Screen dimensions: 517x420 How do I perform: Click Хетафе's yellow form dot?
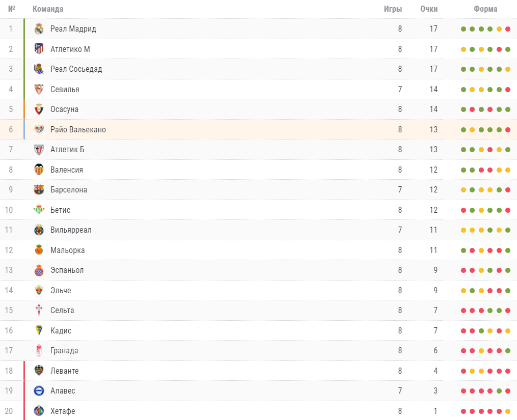click(508, 411)
